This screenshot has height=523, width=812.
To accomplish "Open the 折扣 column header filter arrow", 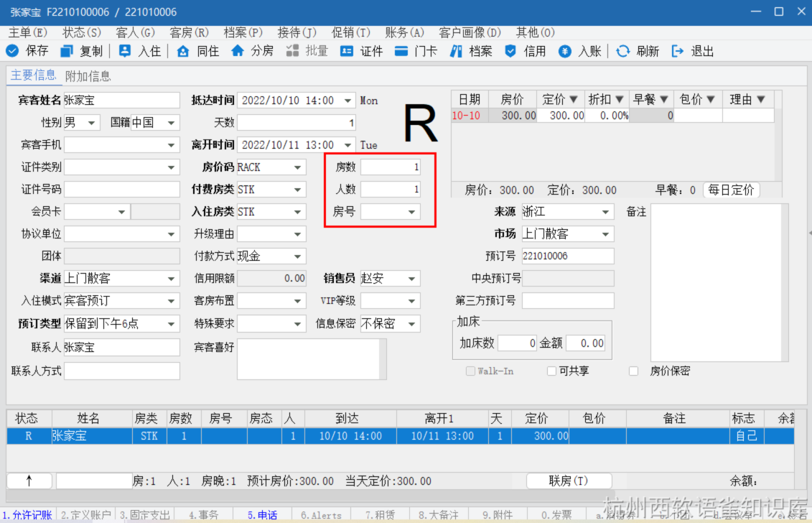I will 620,99.
